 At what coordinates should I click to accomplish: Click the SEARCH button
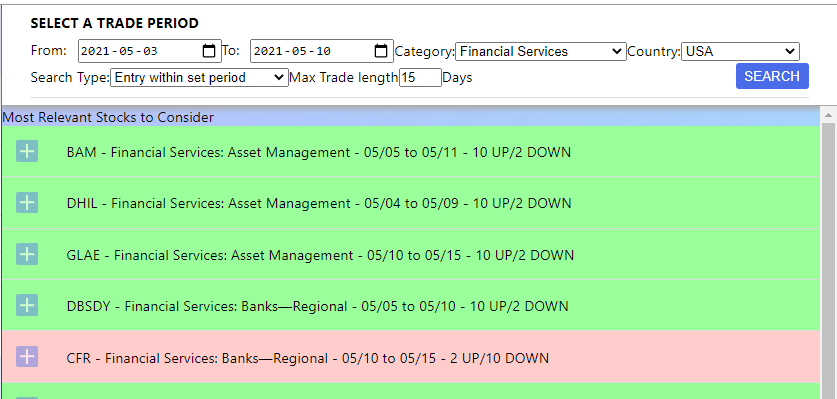click(772, 76)
